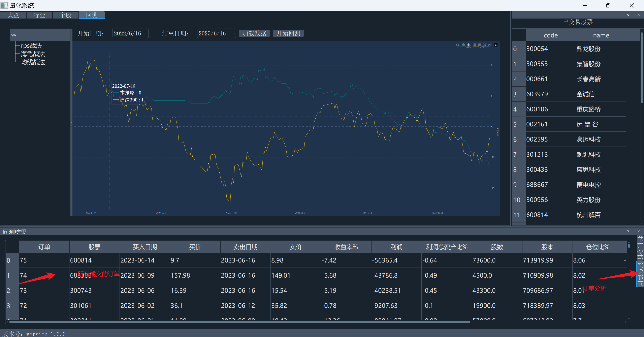This screenshot has width=644, height=337.
Task: Select stock row 长春高新
Action: pos(601,79)
